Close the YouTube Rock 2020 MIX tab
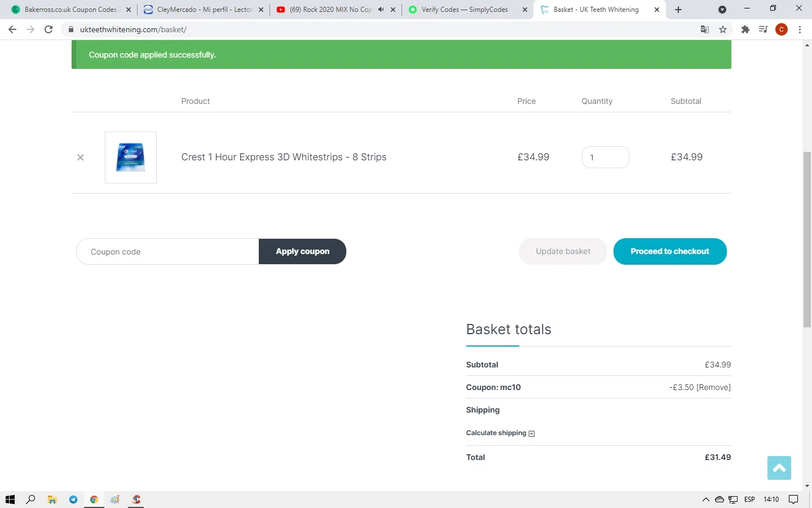Screen dimensions: 812x508 [x=393, y=10]
